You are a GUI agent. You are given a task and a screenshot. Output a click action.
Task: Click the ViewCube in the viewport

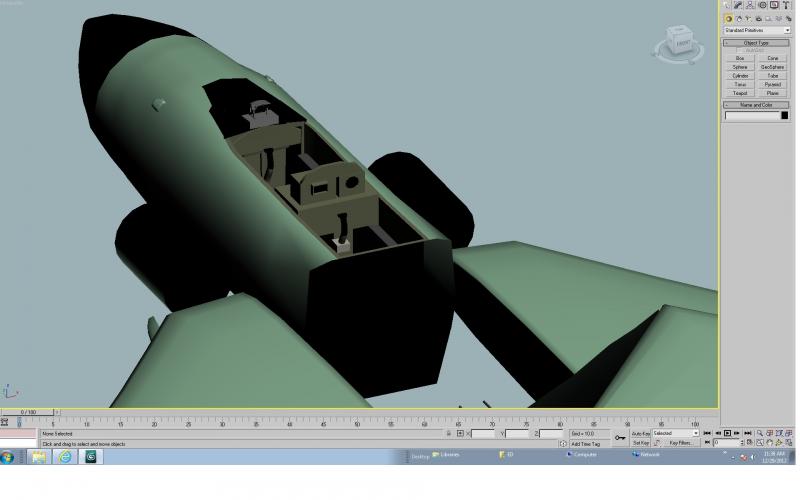coord(680,44)
